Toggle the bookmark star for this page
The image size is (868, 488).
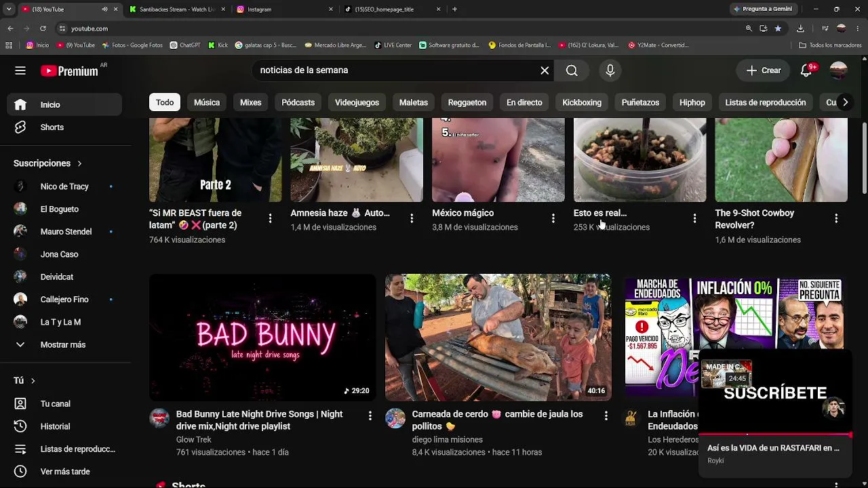778,28
